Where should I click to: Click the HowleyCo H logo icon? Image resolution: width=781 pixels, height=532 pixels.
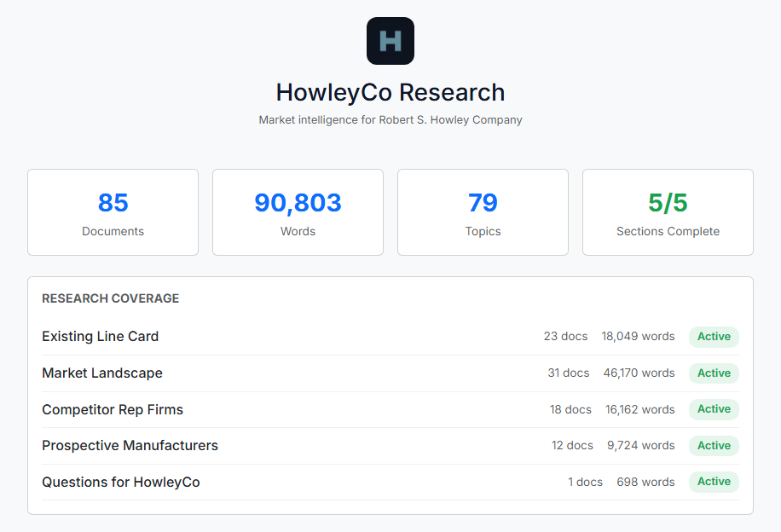tap(390, 41)
